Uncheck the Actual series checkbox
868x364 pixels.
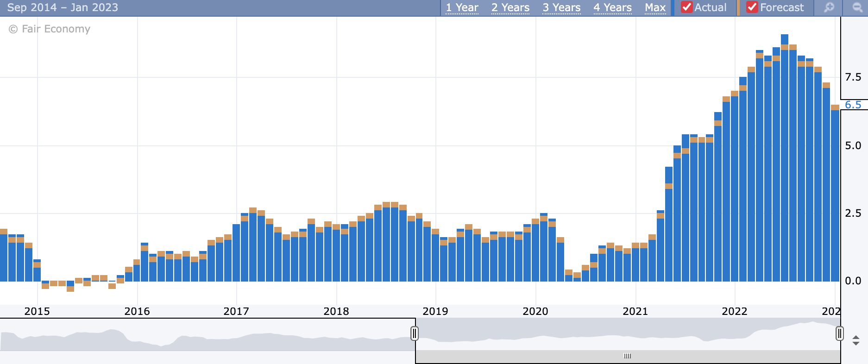pyautogui.click(x=686, y=7)
